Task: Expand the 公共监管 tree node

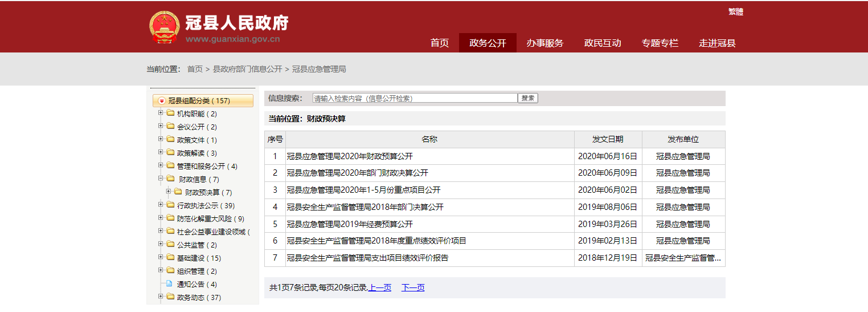Action: tap(161, 244)
